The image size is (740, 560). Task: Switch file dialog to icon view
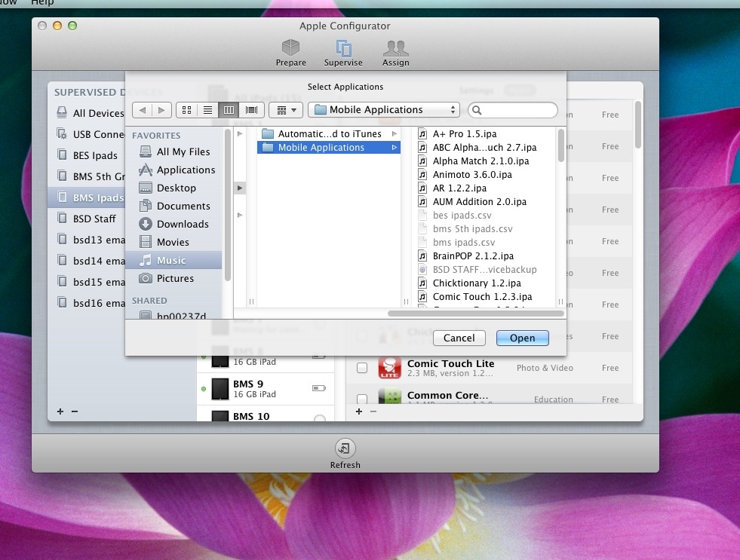187,110
